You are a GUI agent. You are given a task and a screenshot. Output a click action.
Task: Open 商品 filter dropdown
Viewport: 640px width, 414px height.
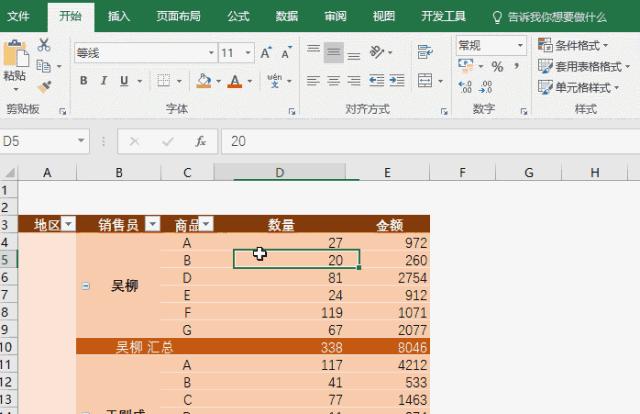[x=206, y=224]
